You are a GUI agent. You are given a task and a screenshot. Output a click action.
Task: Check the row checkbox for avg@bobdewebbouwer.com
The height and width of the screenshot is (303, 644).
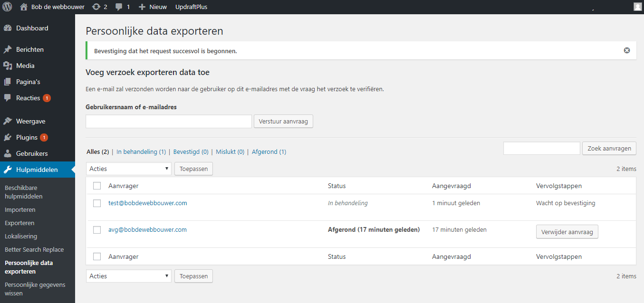click(97, 229)
